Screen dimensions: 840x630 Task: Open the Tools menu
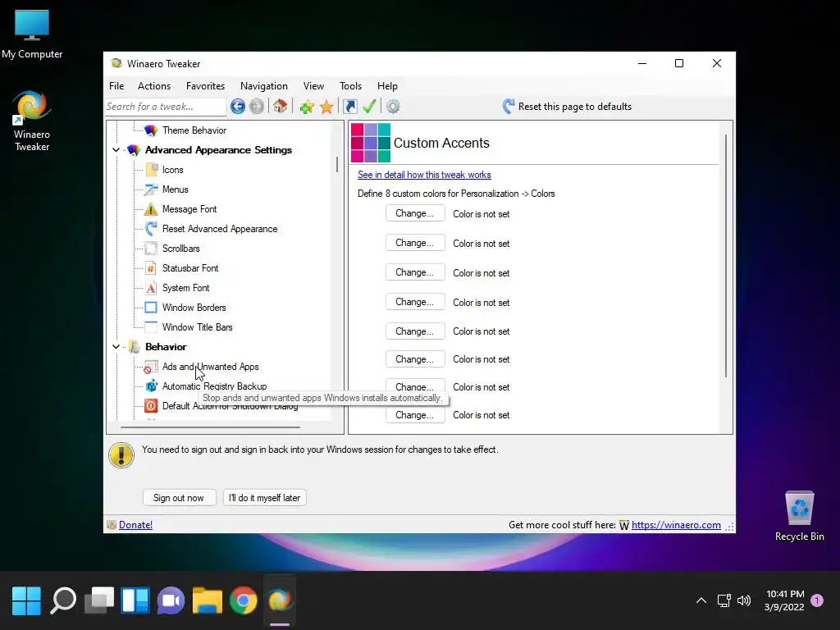coord(351,86)
